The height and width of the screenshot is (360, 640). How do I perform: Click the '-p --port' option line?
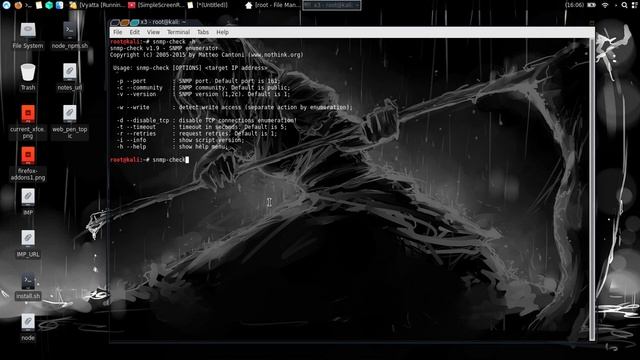pos(199,81)
